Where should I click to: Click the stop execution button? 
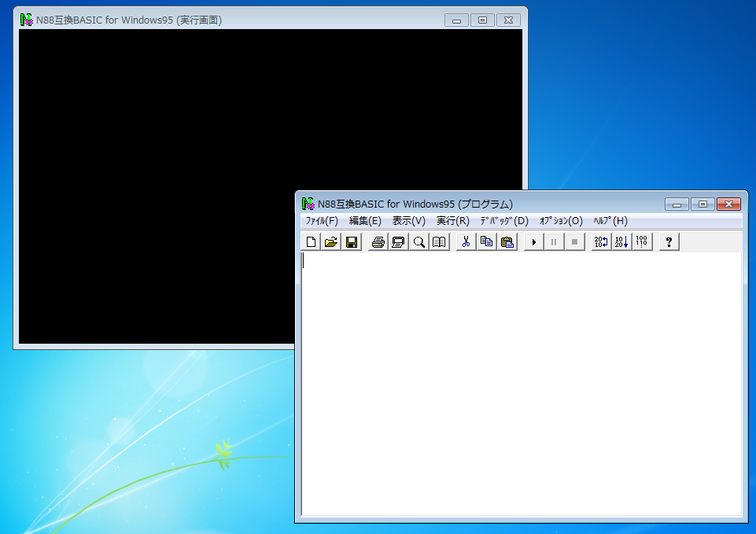[x=574, y=242]
